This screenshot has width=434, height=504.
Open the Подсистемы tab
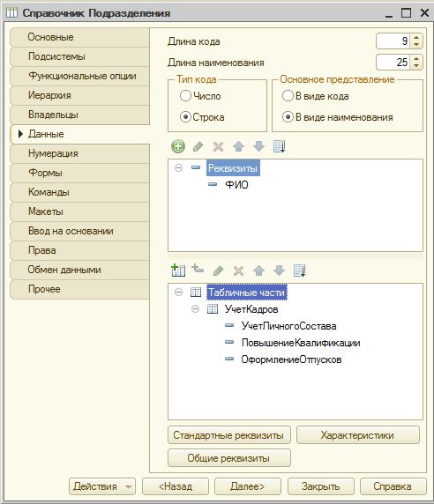79,56
